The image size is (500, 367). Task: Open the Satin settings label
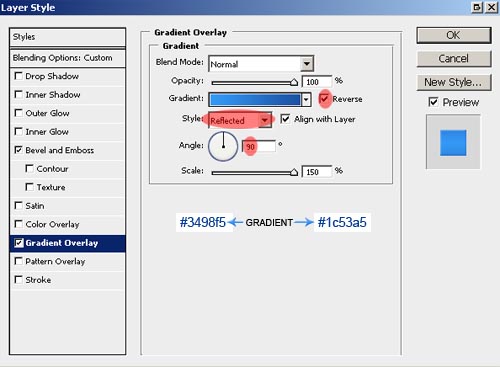coord(35,206)
